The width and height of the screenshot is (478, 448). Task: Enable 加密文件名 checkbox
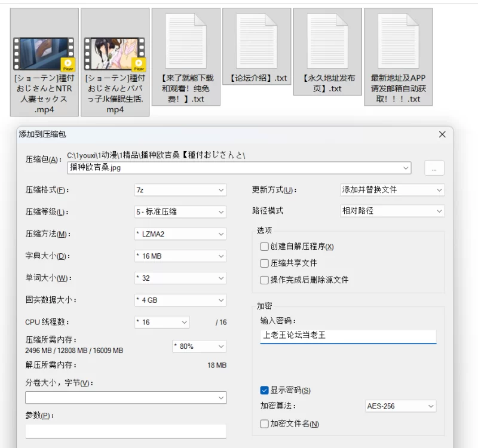coord(264,424)
